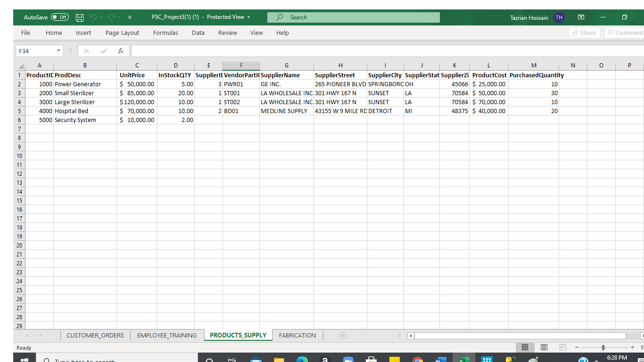Click the Normal view icon in status bar
Screen dimensions: 644x362
click(525, 347)
